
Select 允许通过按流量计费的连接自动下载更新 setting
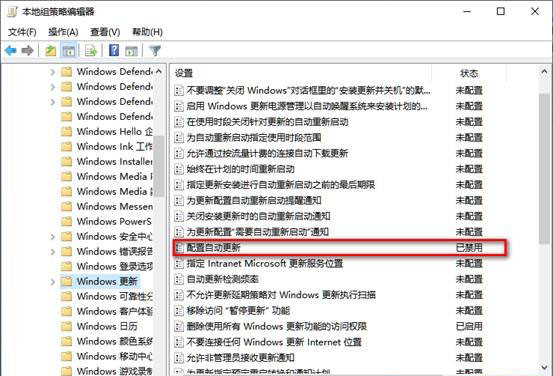click(x=267, y=153)
